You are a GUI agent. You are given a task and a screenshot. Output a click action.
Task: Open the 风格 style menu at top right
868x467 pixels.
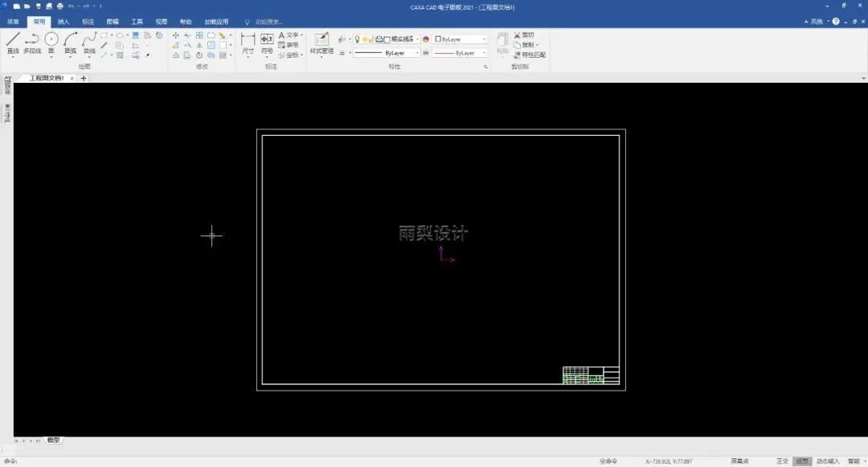(x=817, y=22)
